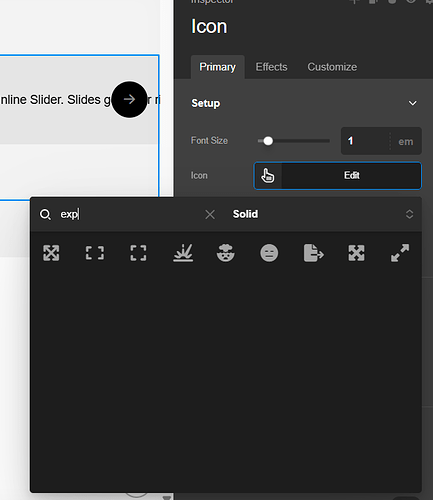433x500 pixels.
Task: Choose the second corner-brackets expand icon
Action: click(138, 253)
